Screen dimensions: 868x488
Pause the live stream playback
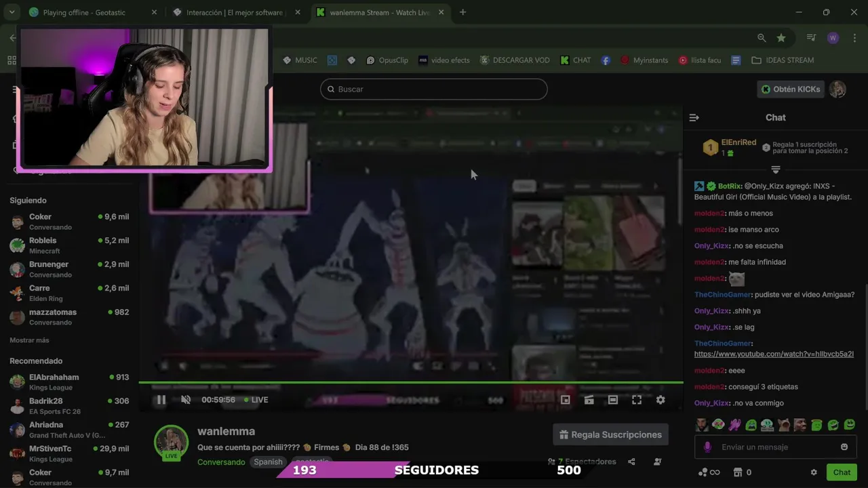pyautogui.click(x=161, y=400)
